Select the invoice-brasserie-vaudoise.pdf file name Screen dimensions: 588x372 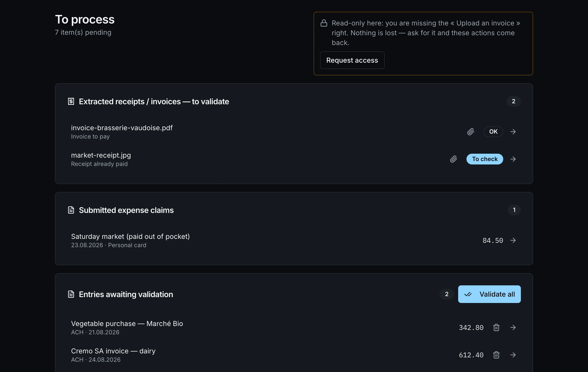point(122,128)
